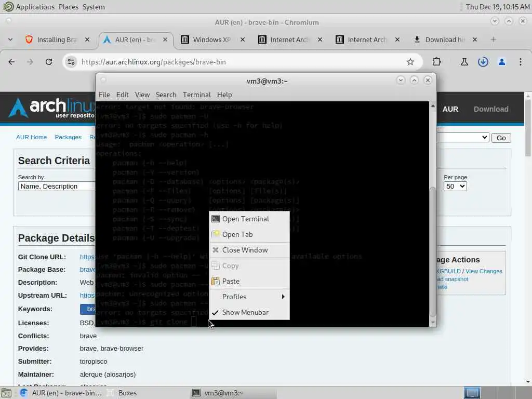Click the Open Tab icon in context menu
The width and height of the screenshot is (532, 399).
coord(216,234)
